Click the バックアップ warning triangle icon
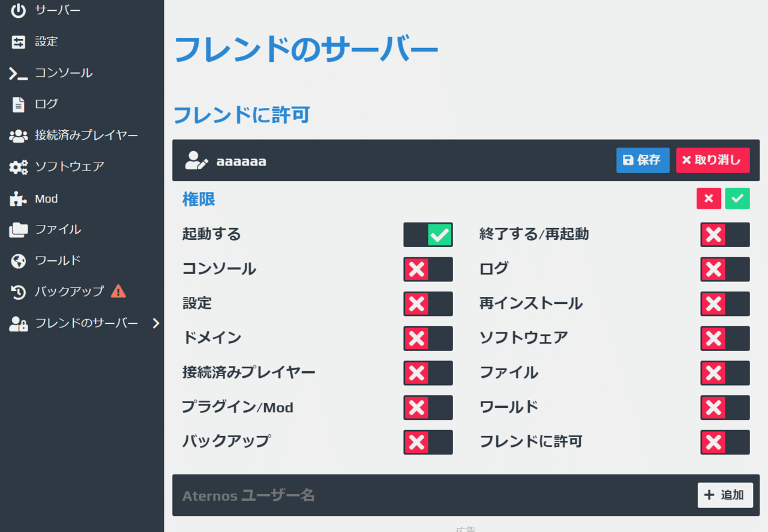Viewport: 768px width, 532px height. pyautogui.click(x=119, y=291)
